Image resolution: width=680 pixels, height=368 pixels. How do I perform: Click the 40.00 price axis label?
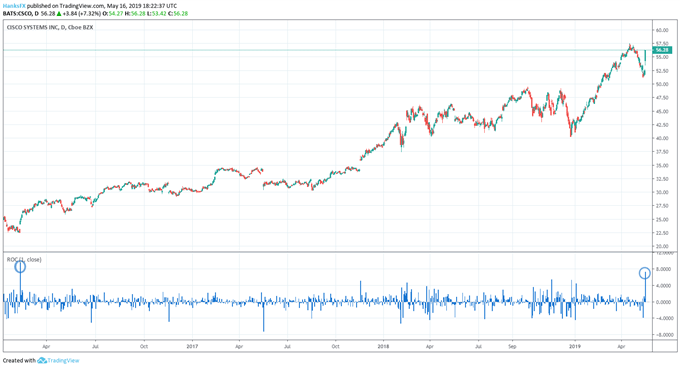[x=662, y=138]
